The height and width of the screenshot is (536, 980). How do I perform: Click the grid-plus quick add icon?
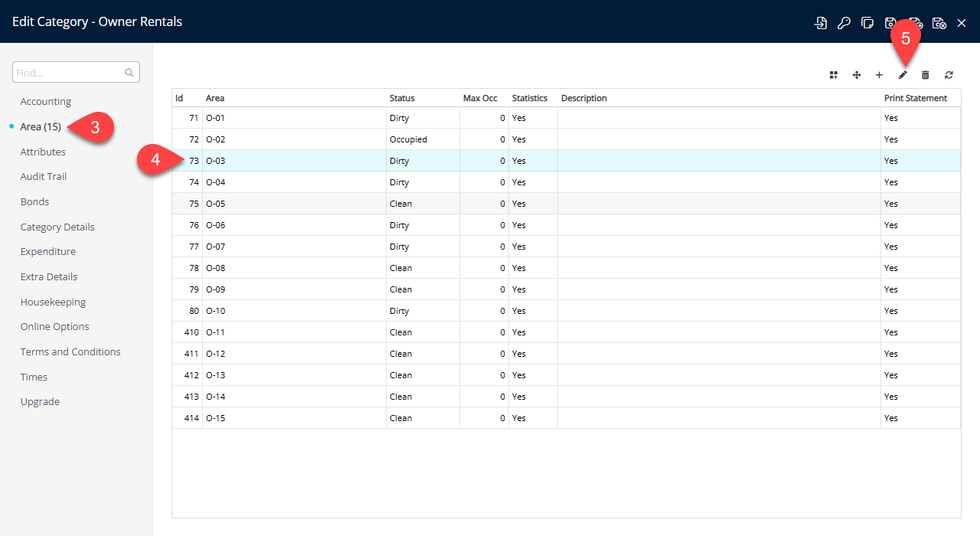coord(833,75)
